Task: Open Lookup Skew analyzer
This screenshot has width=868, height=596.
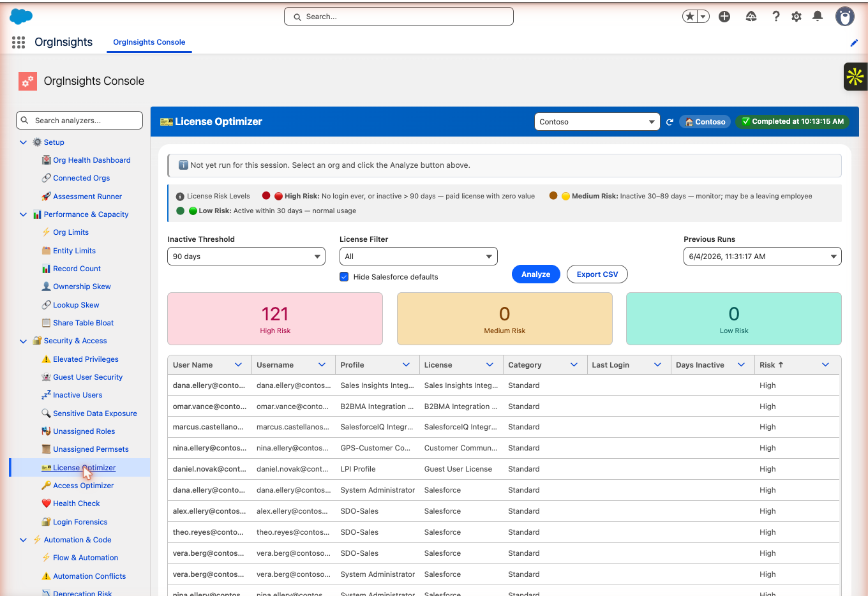Action: click(x=76, y=305)
